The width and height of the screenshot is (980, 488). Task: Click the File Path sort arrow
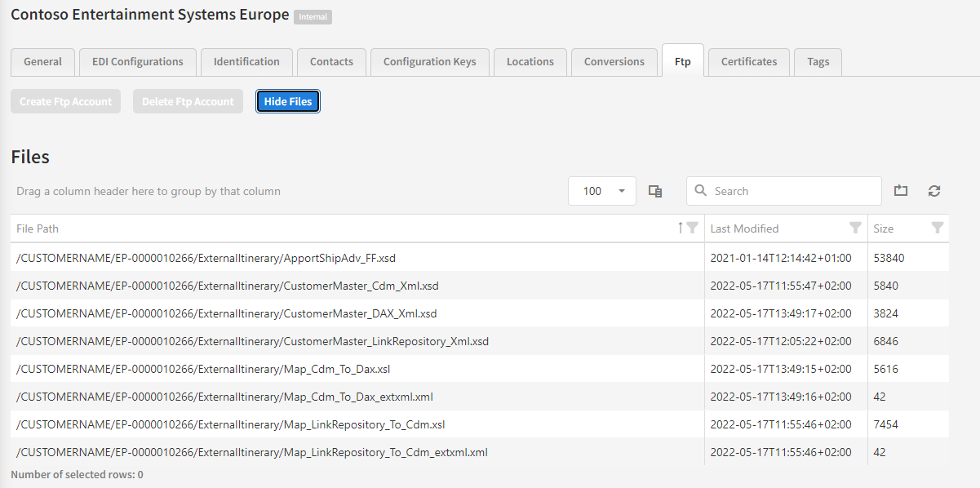(x=681, y=228)
